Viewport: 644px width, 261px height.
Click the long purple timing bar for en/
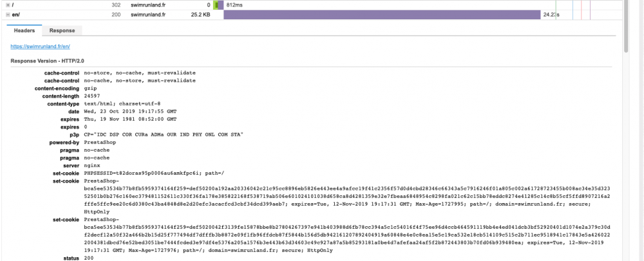pyautogui.click(x=382, y=15)
